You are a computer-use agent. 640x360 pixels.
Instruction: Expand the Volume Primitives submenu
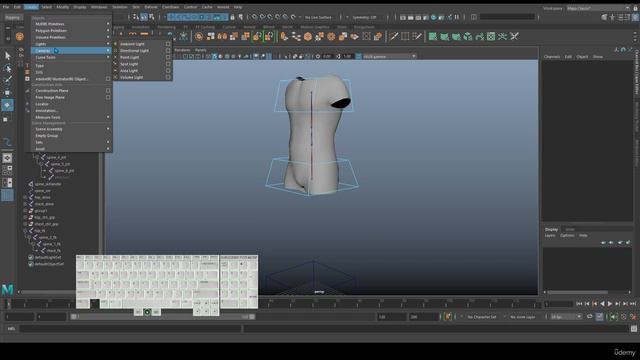[71, 37]
